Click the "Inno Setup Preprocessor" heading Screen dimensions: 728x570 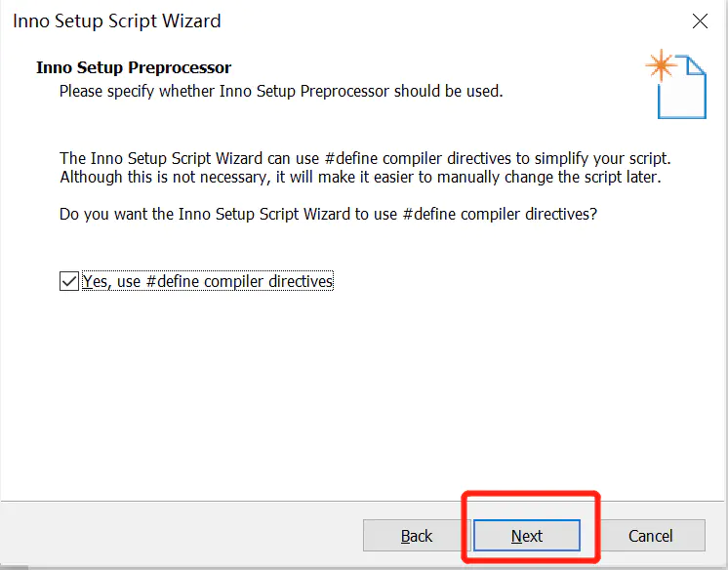[134, 67]
